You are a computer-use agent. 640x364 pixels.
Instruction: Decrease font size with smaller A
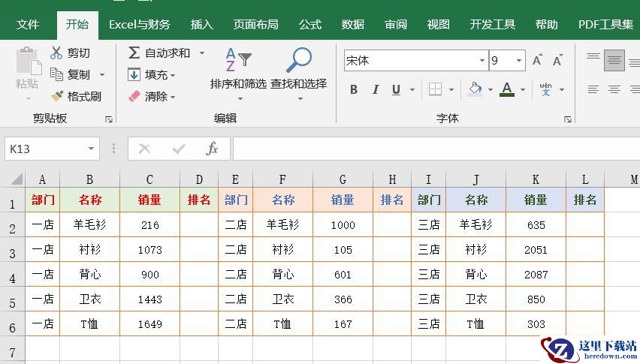[x=557, y=60]
